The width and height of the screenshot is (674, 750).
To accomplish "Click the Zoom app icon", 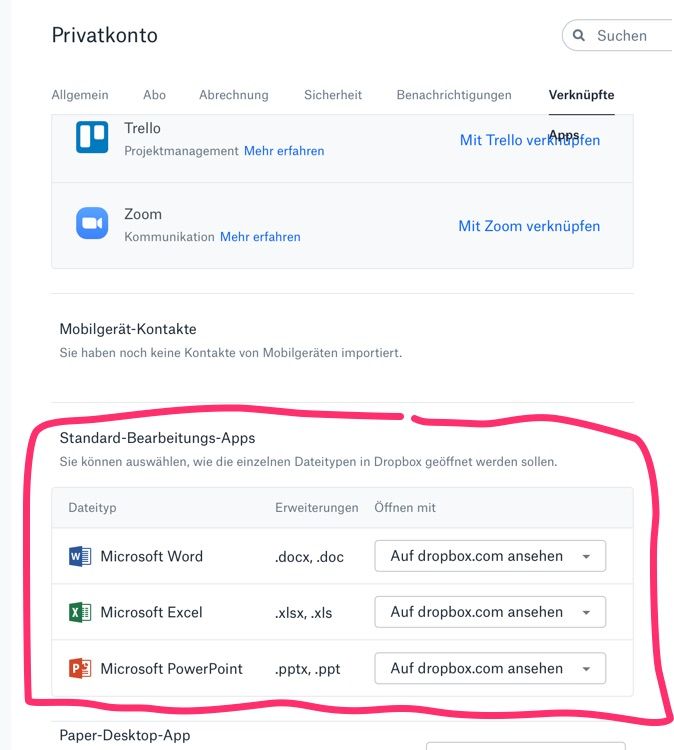I will [x=92, y=223].
